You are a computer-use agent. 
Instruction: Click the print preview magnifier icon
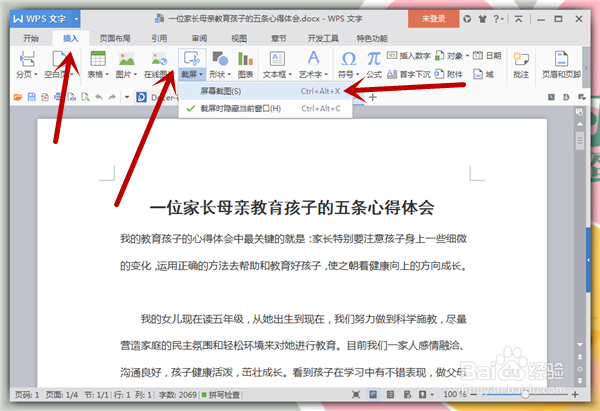coord(85,97)
